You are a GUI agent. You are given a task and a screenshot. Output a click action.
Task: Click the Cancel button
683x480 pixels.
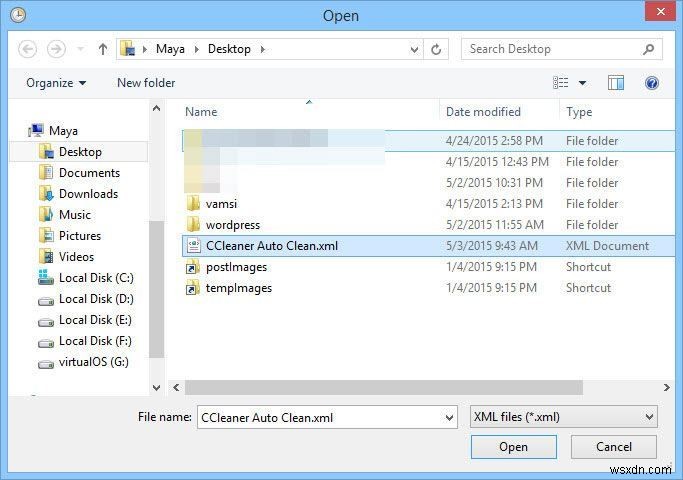[x=614, y=447]
